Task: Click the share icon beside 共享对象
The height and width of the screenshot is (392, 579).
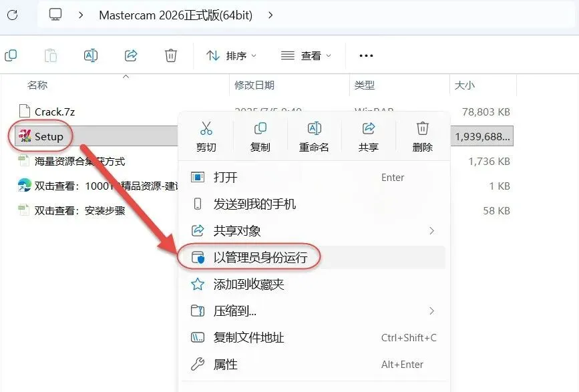Action: tap(198, 230)
